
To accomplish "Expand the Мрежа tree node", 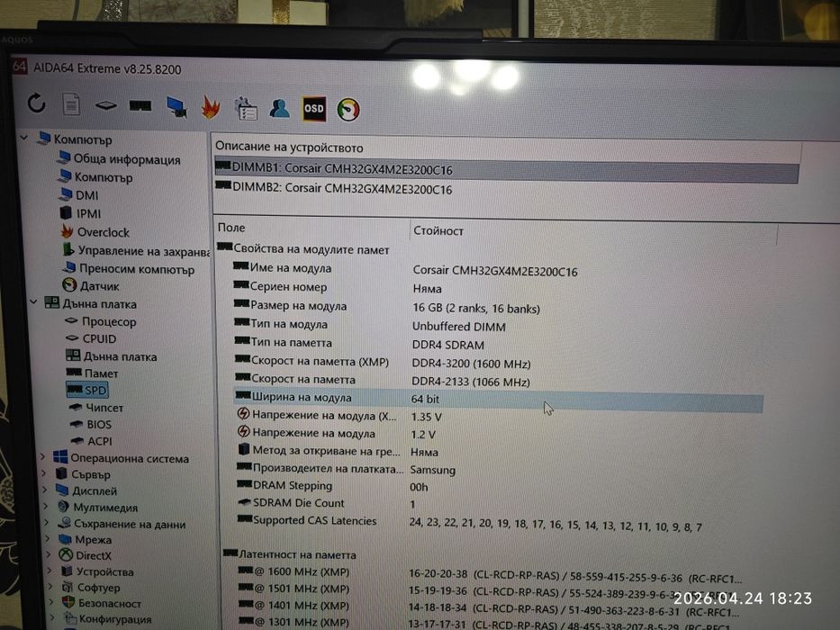I will coord(49,539).
